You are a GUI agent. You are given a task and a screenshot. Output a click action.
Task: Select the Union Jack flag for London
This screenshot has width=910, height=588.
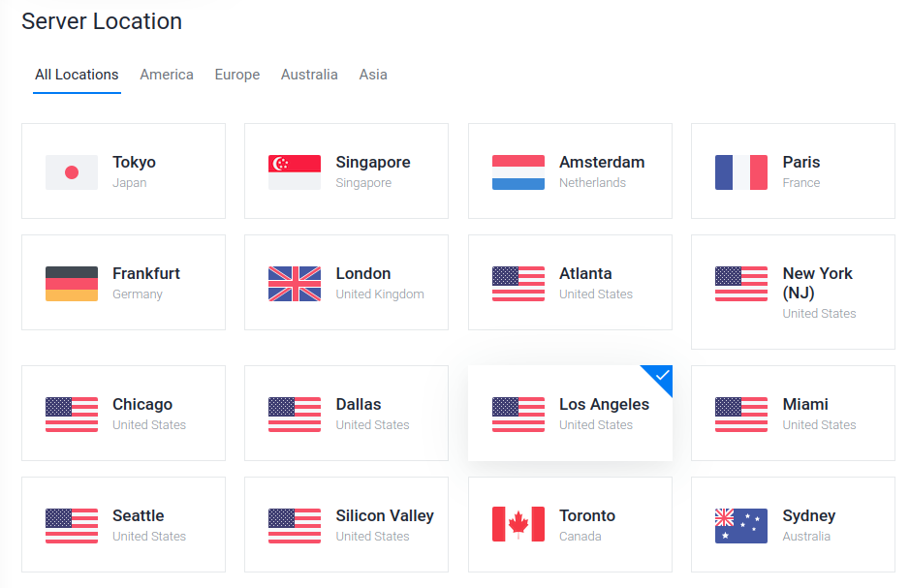pos(295,284)
